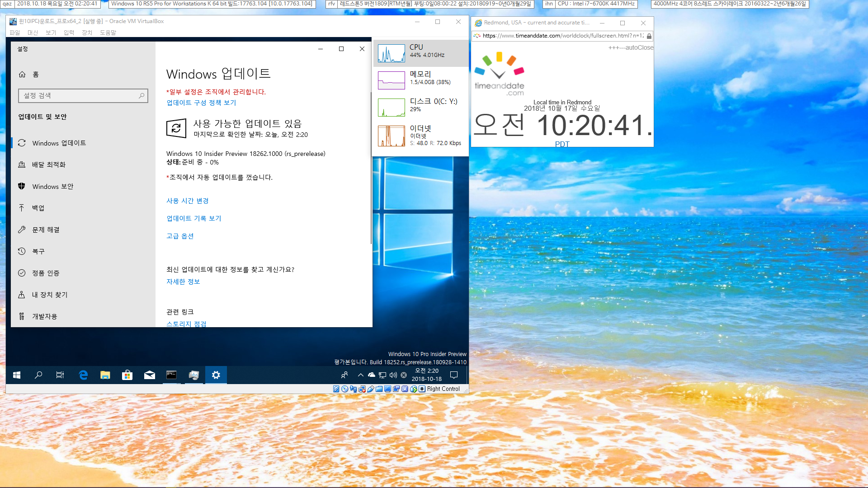The height and width of the screenshot is (488, 868).
Task: Switch to Task Manager taskbar icon
Action: (x=194, y=375)
